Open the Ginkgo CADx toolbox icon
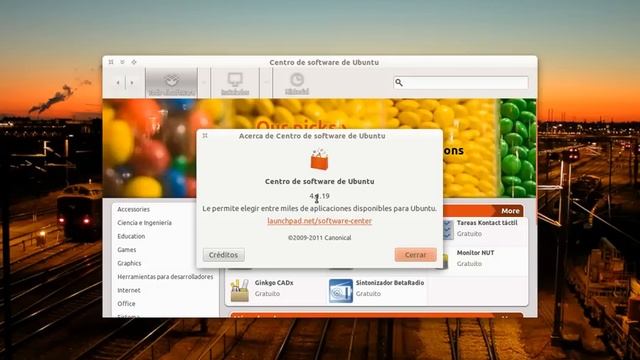 pyautogui.click(x=240, y=291)
